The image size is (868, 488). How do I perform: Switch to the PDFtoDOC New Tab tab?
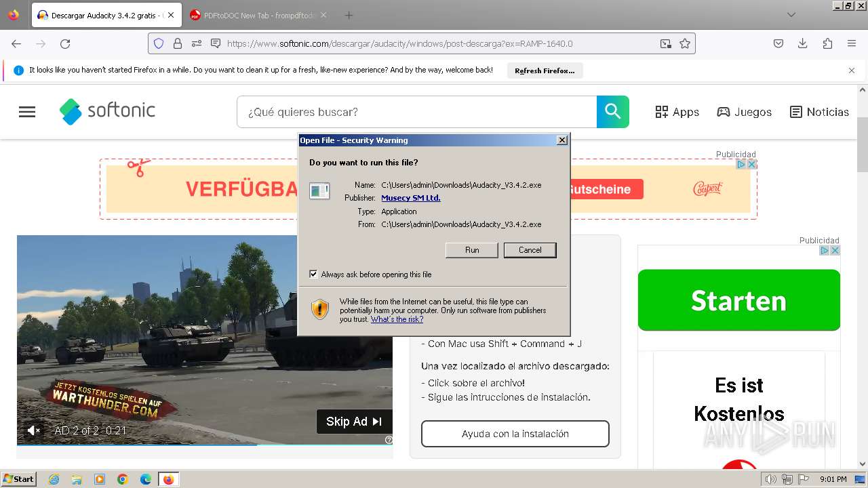pyautogui.click(x=259, y=15)
